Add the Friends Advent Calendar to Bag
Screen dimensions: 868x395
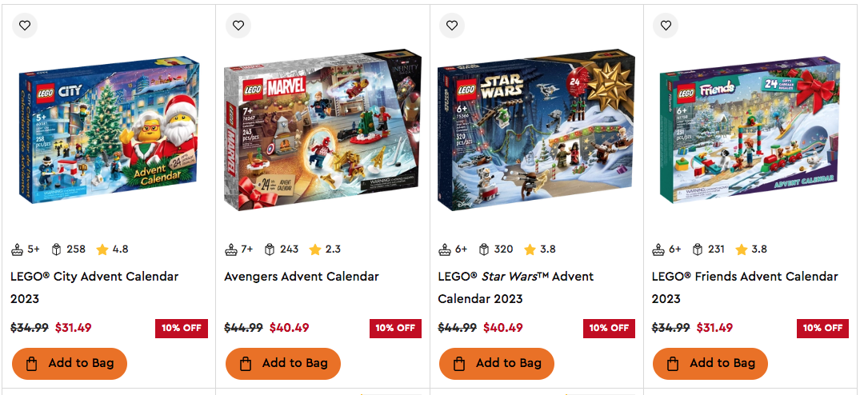(710, 364)
